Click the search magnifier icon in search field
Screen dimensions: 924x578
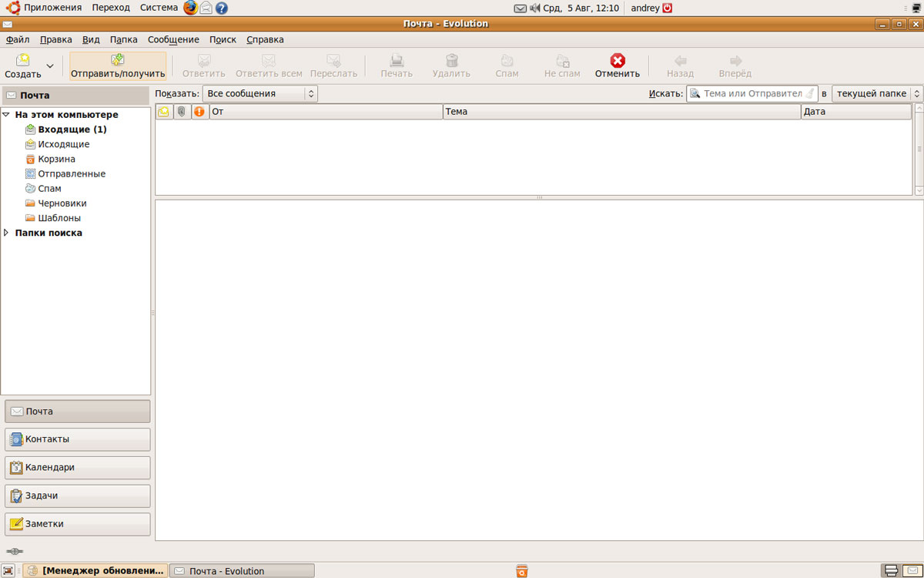[x=695, y=93]
